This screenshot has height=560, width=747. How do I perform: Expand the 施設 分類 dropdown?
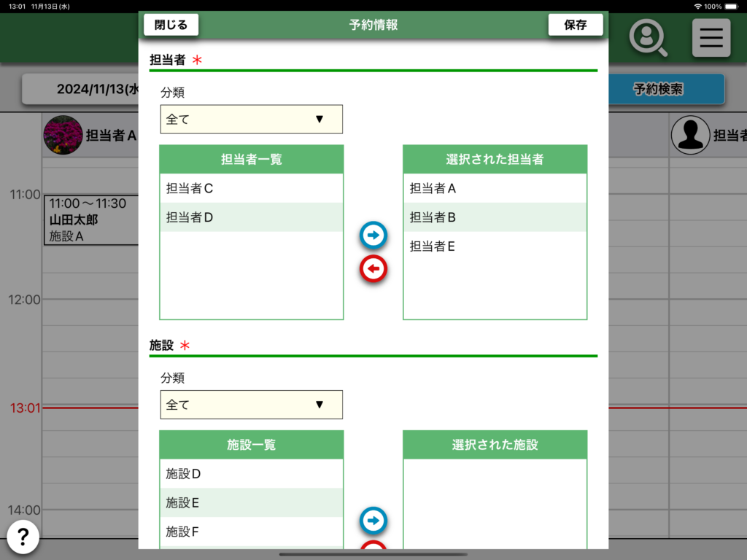tap(251, 405)
